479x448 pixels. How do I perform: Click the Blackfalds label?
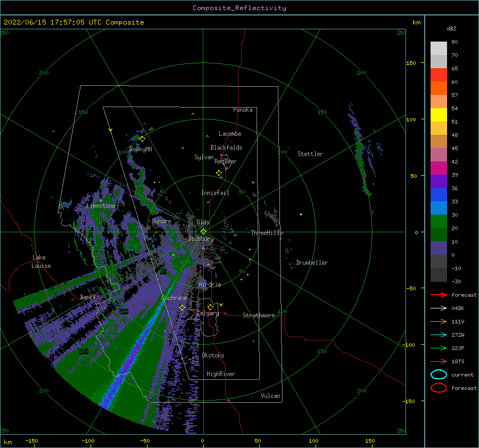coord(226,148)
